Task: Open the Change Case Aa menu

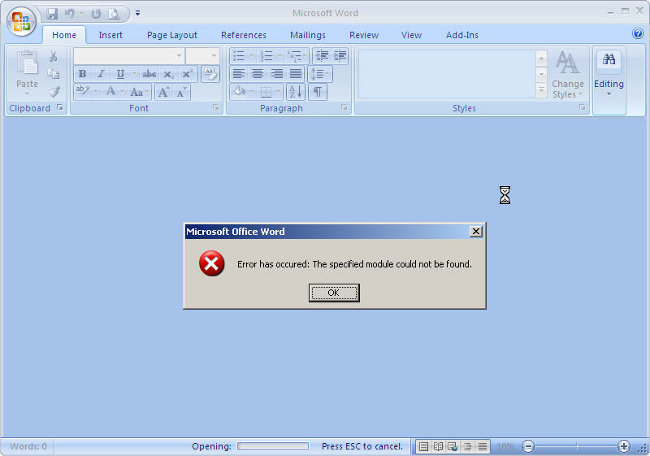Action: 138,92
